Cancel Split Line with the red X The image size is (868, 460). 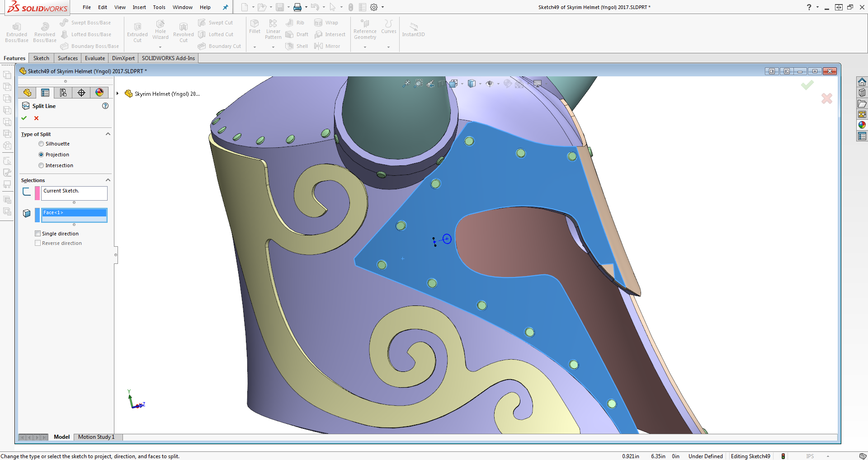[37, 118]
